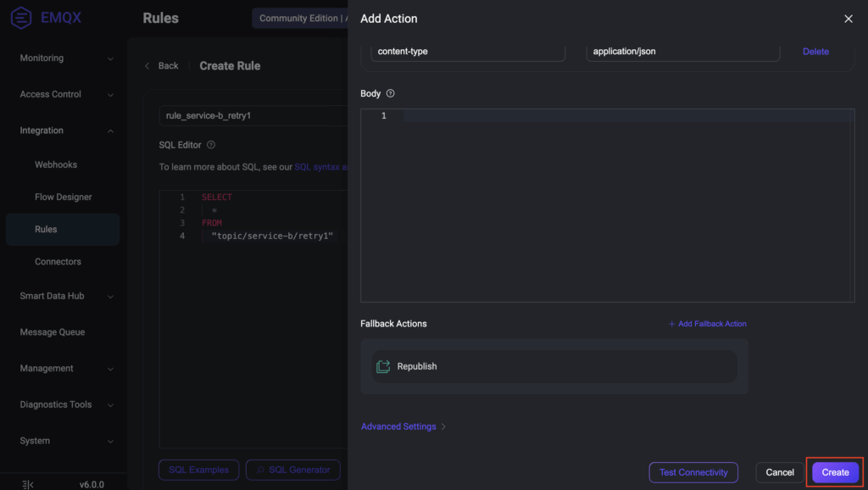
Task: Click the Body help question icon
Action: tap(391, 94)
